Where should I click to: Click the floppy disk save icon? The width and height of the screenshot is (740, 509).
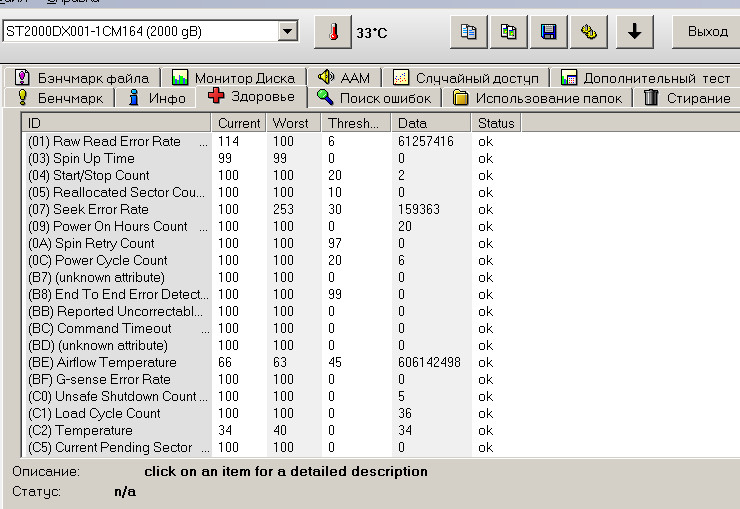548,32
